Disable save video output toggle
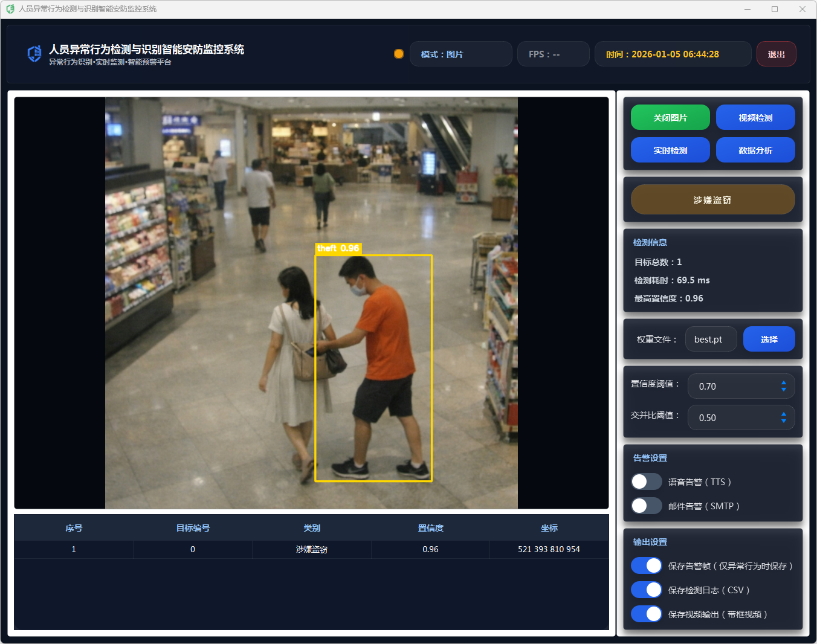This screenshot has height=644, width=817. [646, 614]
